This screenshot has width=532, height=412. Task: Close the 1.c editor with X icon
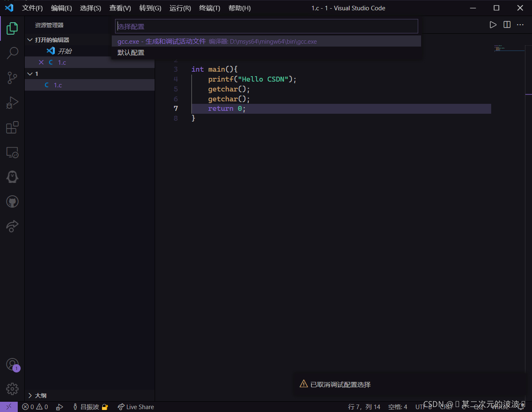click(41, 62)
